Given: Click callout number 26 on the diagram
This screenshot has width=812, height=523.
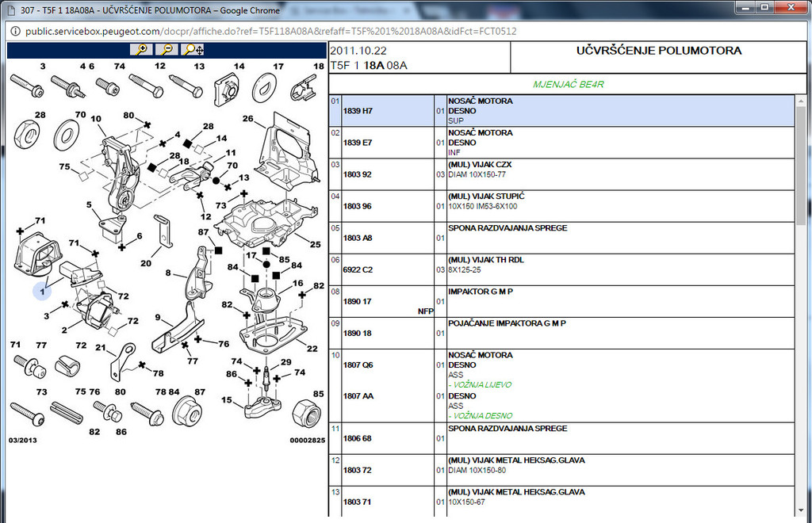Looking at the screenshot, I should coord(248,118).
